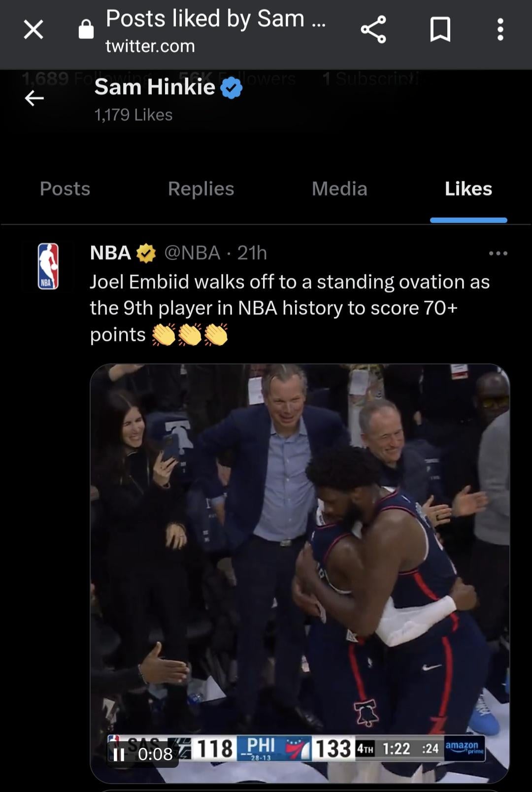Open the tweet via the 21h timestamp
This screenshot has height=792, width=532.
tap(252, 253)
